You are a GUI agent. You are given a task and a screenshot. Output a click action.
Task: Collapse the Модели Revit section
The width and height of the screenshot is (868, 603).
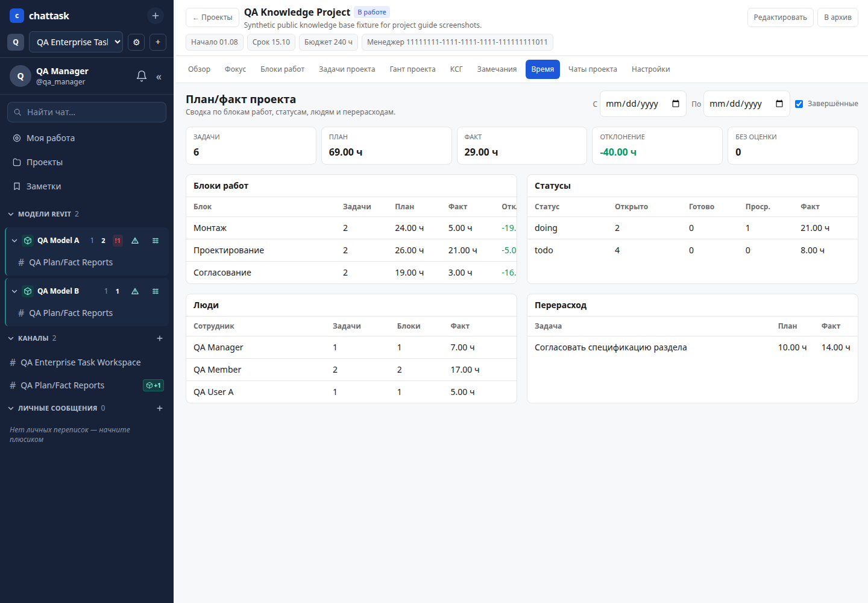(x=11, y=214)
